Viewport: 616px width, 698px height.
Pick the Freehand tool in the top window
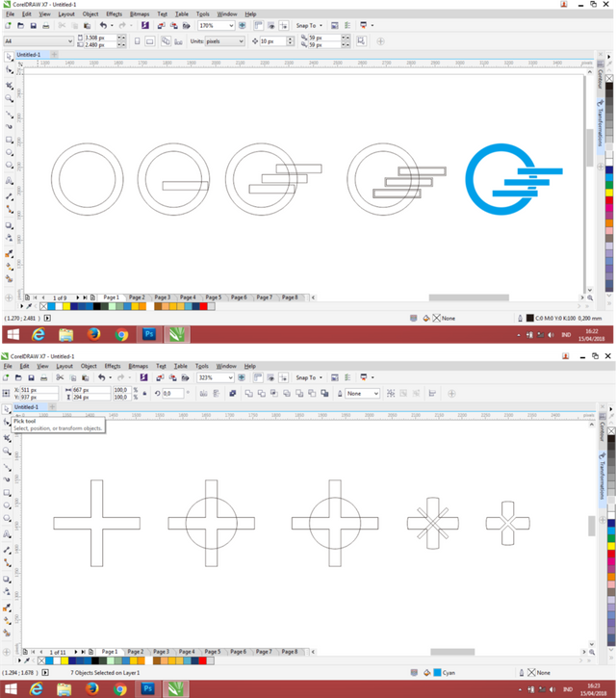click(x=9, y=114)
